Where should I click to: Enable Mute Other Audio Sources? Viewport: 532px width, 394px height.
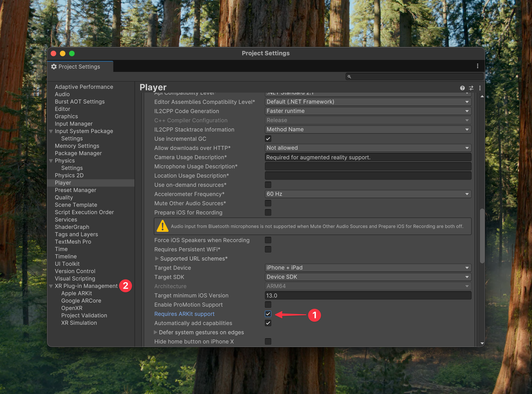click(268, 203)
